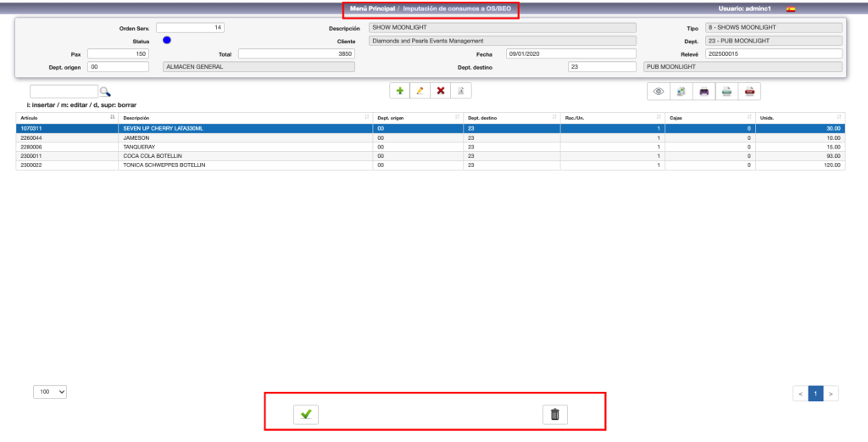Select the JAMESON row in the table

pyautogui.click(x=246, y=137)
